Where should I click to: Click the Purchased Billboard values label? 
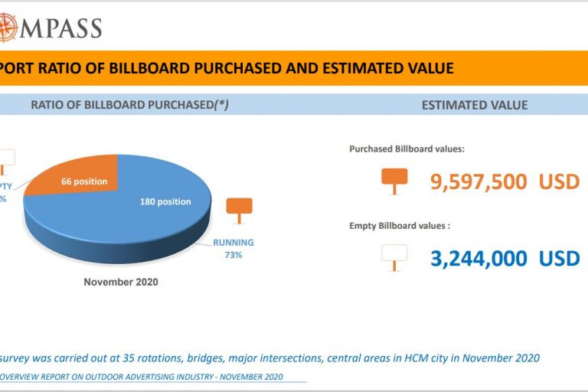(x=407, y=149)
